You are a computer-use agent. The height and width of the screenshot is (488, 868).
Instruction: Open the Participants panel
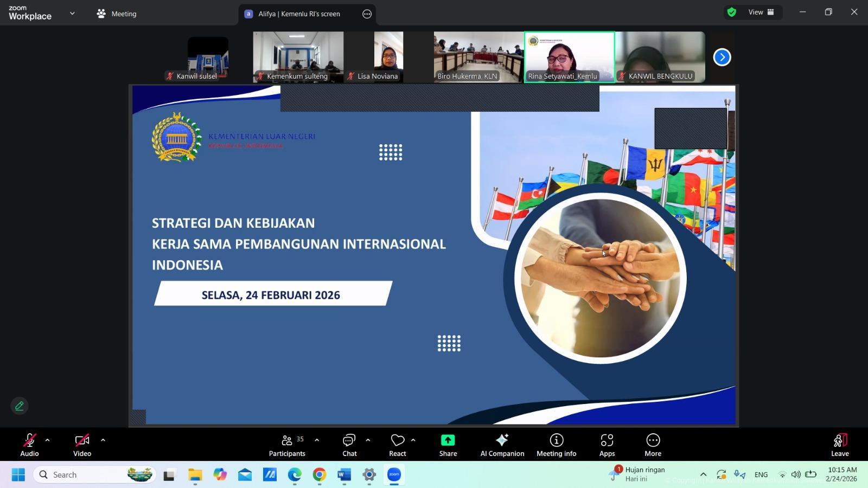point(287,445)
